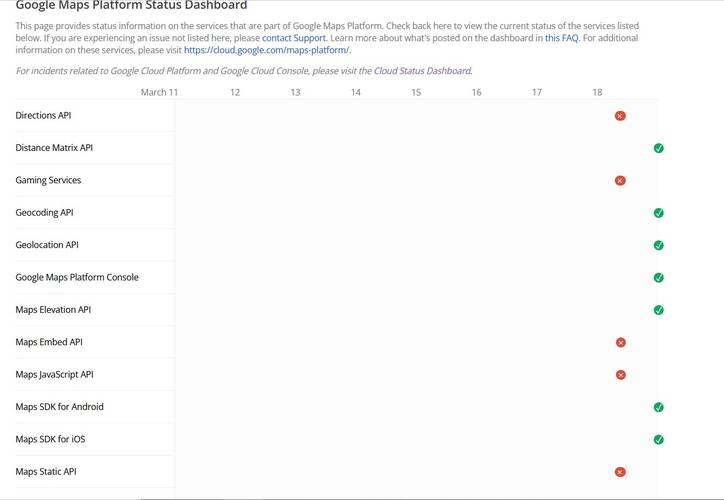Click the Distance Matrix API row label

54,148
